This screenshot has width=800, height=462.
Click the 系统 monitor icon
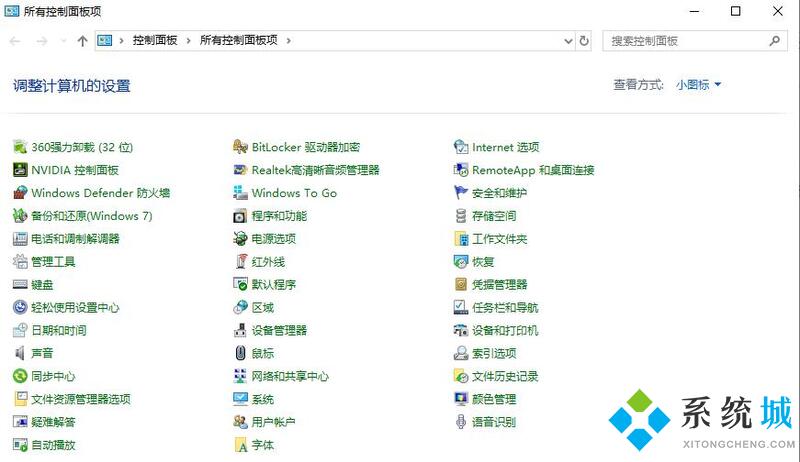coord(240,399)
